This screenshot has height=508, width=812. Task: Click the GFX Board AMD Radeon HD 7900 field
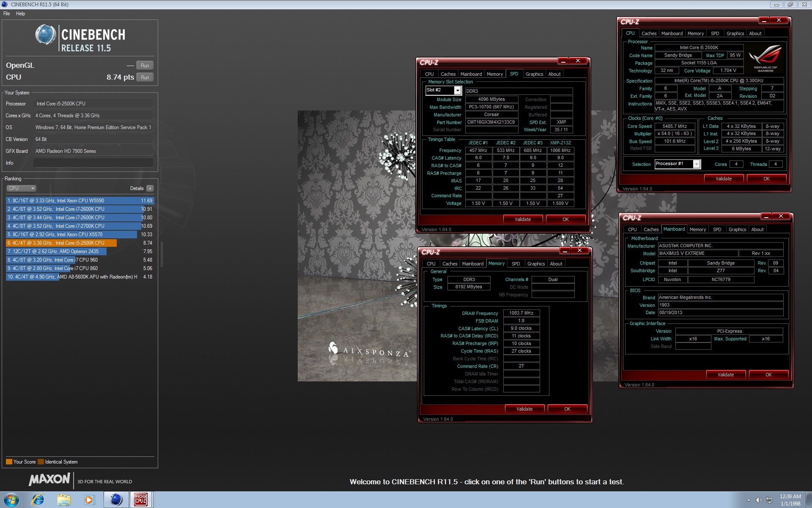point(93,151)
